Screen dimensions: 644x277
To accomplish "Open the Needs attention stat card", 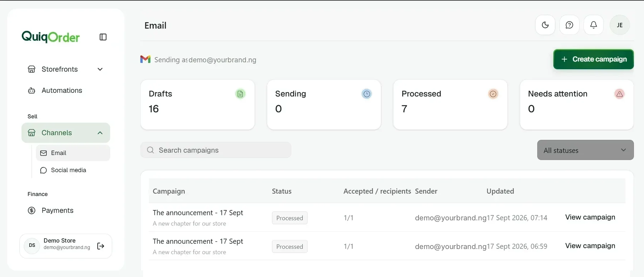I will (x=577, y=105).
